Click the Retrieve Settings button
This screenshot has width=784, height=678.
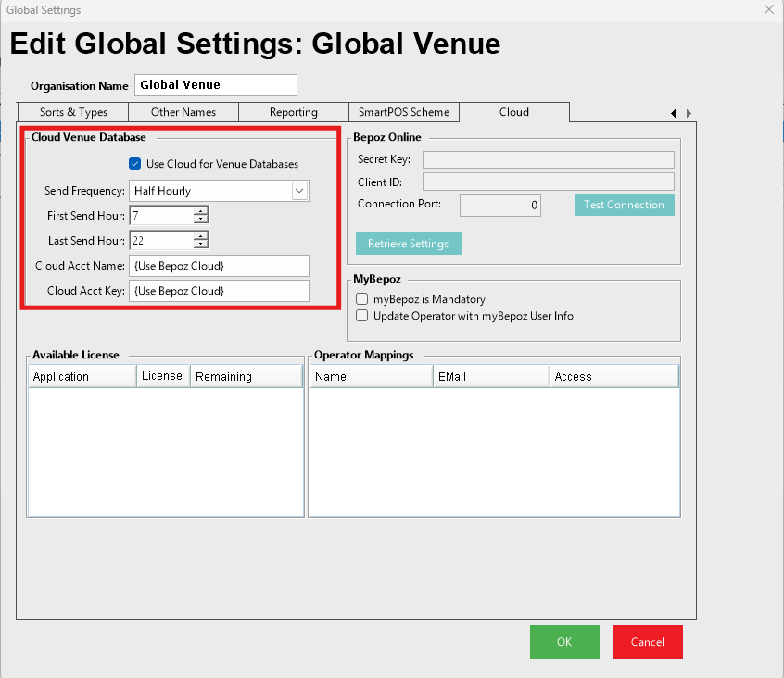408,244
